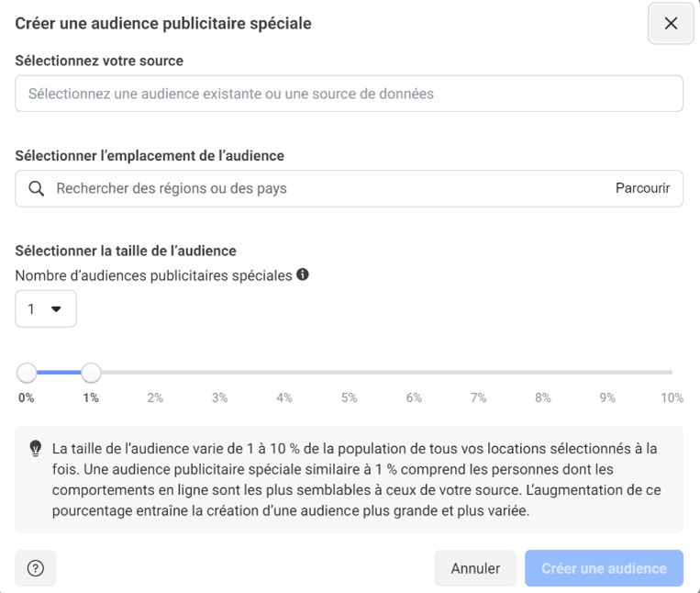
Task: Click the Parcourir browse link
Action: (642, 188)
